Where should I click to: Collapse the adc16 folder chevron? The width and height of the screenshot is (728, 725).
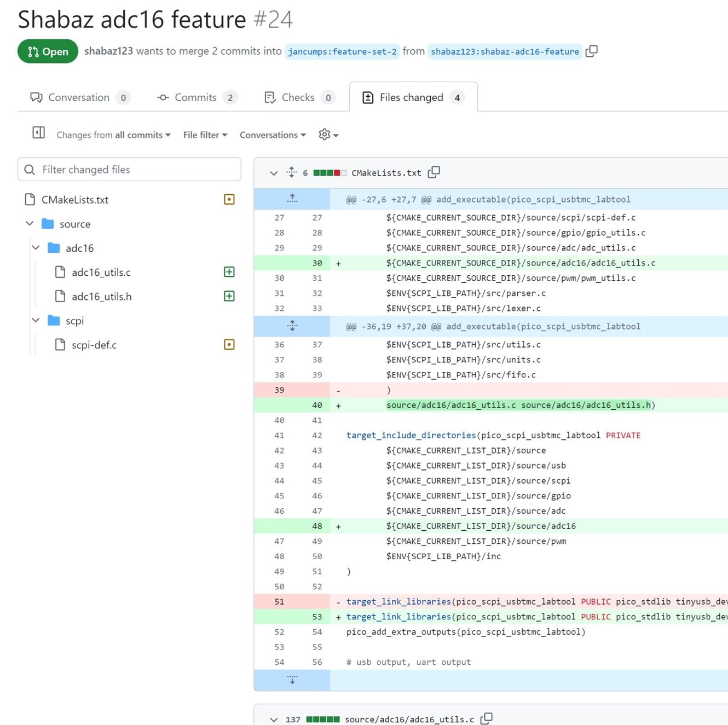(36, 247)
